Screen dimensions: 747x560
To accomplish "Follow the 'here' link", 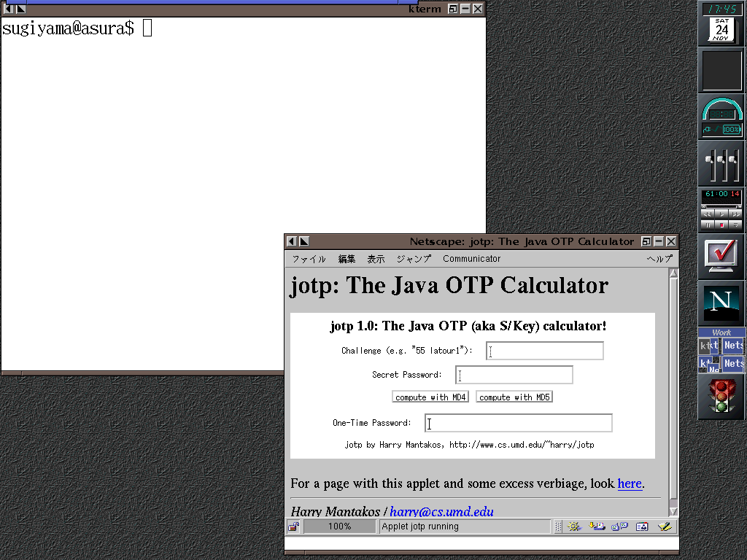I will (x=630, y=483).
